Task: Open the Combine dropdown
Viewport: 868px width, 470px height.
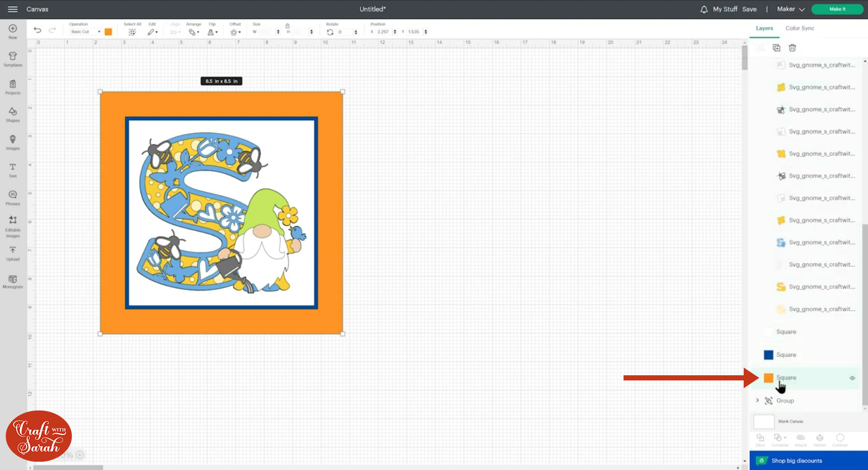Action: (779, 440)
